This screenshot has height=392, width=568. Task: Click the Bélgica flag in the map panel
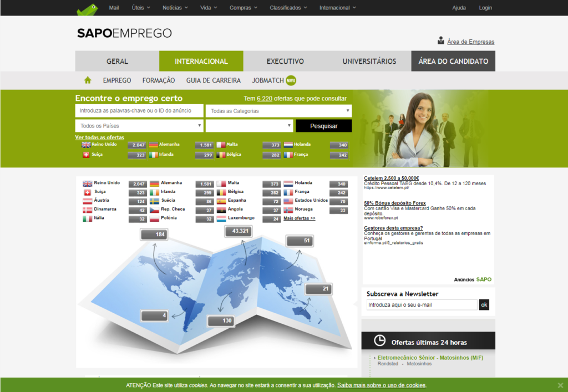pos(221,192)
